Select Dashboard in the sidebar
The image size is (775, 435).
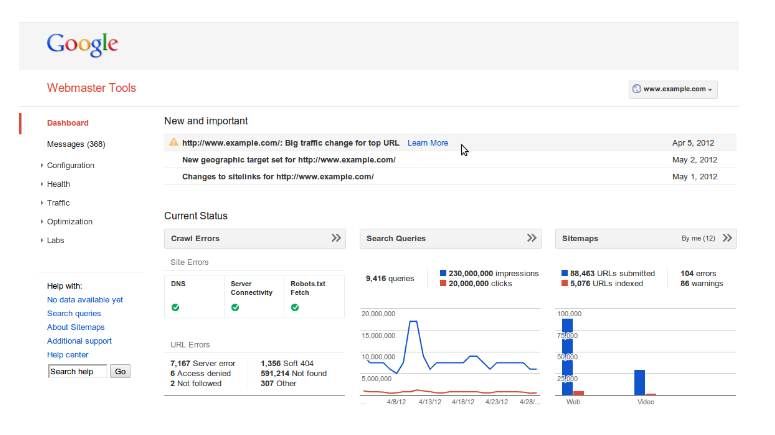click(x=68, y=123)
